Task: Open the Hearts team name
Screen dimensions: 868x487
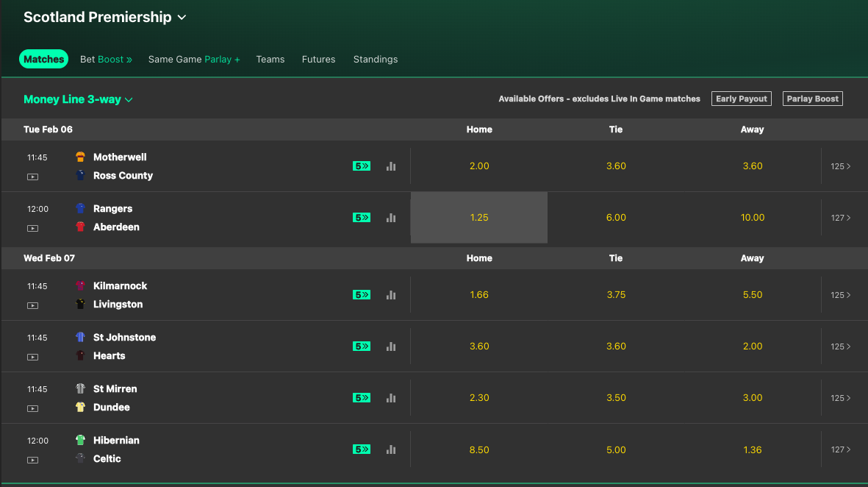Action: coord(109,356)
